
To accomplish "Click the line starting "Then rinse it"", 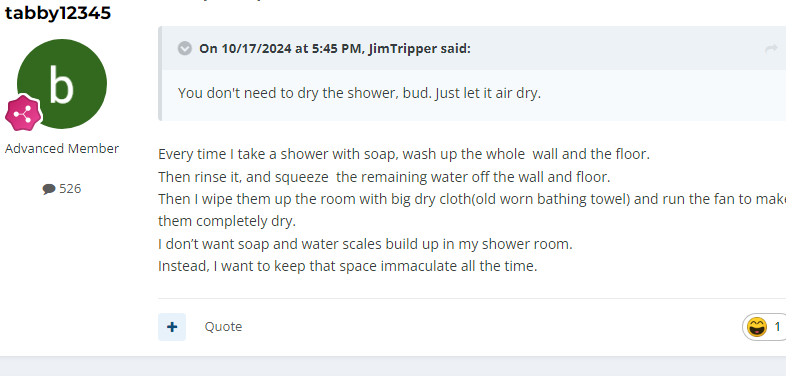I will pos(384,177).
